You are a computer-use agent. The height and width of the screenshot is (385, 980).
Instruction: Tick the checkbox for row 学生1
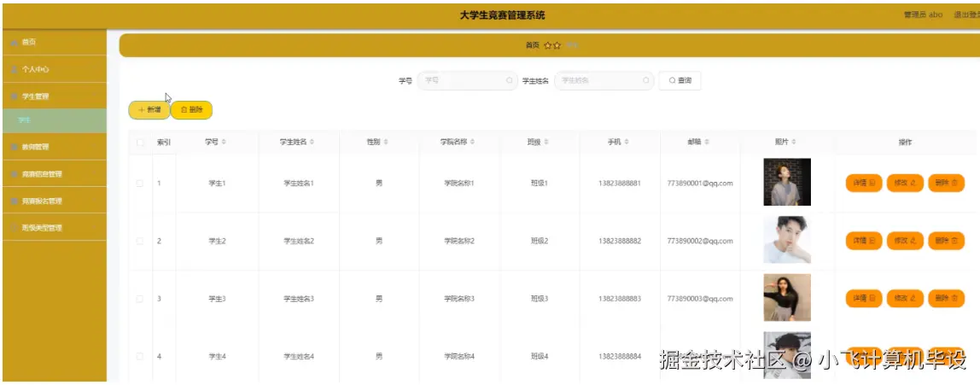[140, 184]
